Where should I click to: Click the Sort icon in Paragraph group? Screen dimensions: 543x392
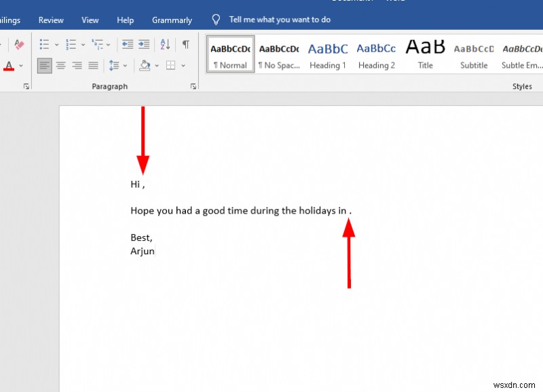(164, 43)
